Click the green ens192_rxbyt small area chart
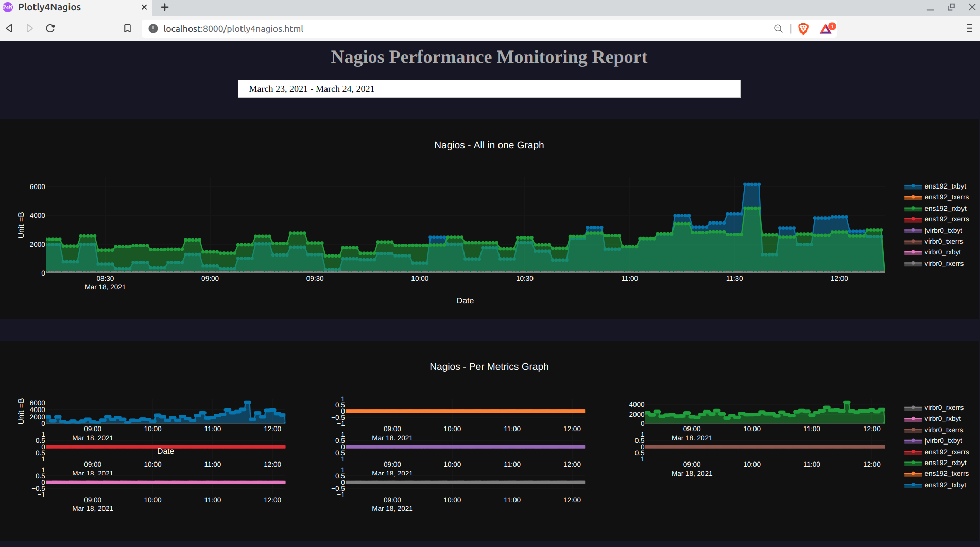 (x=765, y=416)
